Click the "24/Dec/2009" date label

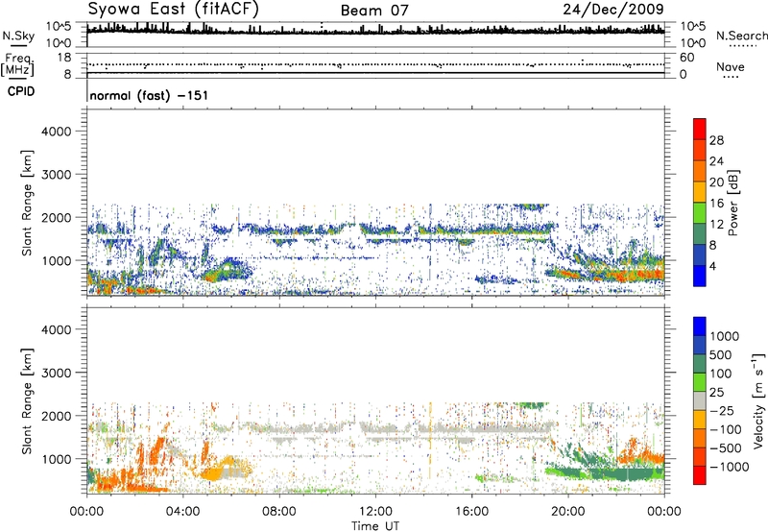[x=613, y=9]
